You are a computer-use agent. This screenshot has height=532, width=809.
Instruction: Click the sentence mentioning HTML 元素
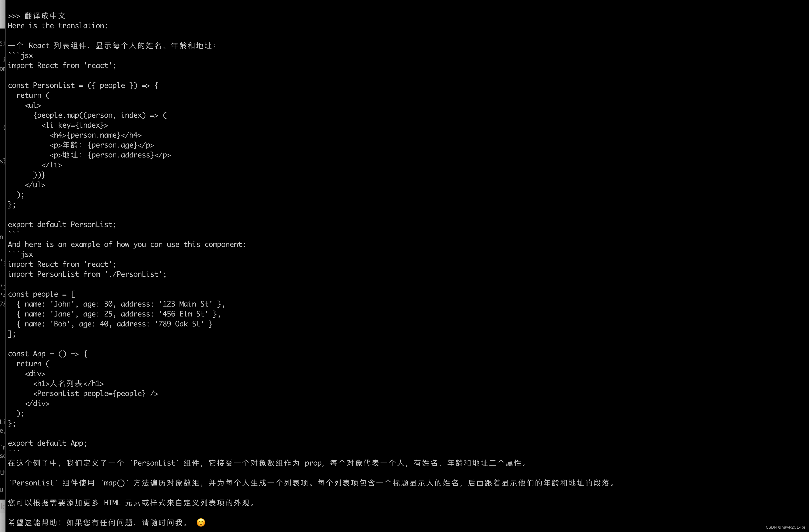132,503
